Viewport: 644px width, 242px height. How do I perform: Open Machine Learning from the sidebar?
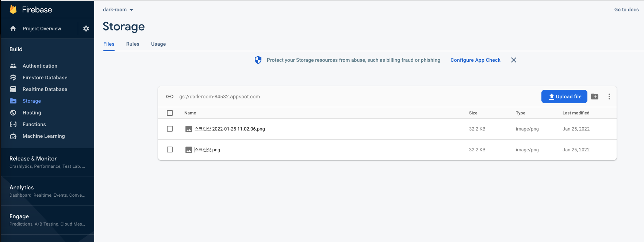click(44, 136)
